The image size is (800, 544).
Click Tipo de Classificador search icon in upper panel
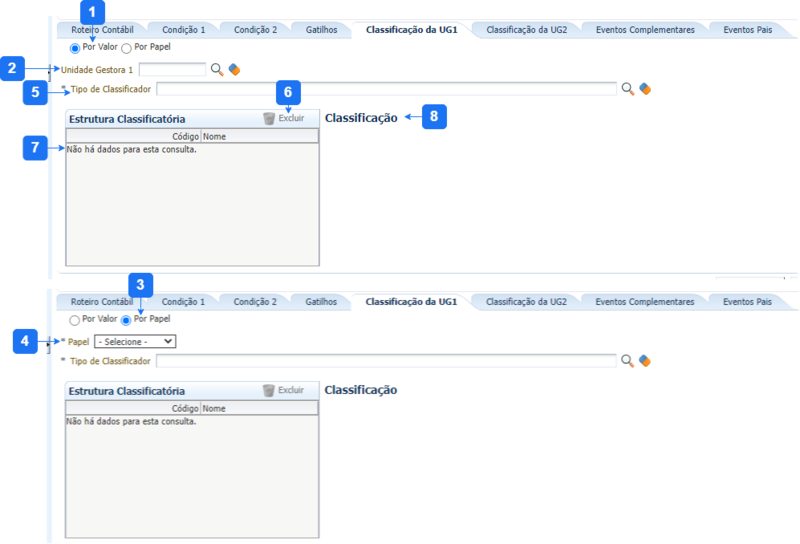(x=628, y=89)
